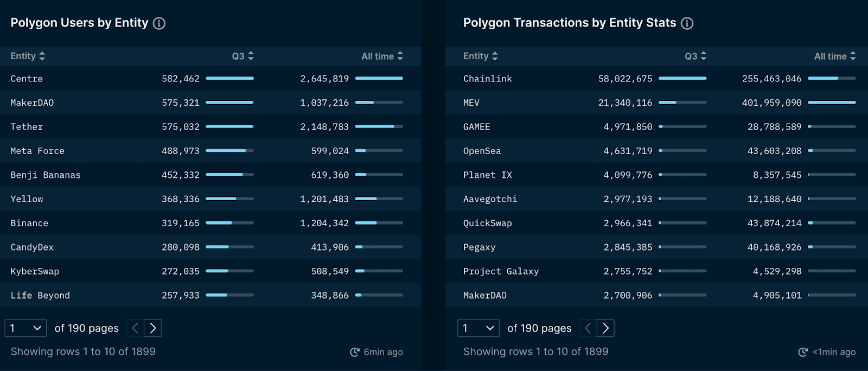868x371 pixels.
Task: Click All time header in Transactions table
Action: [830, 56]
